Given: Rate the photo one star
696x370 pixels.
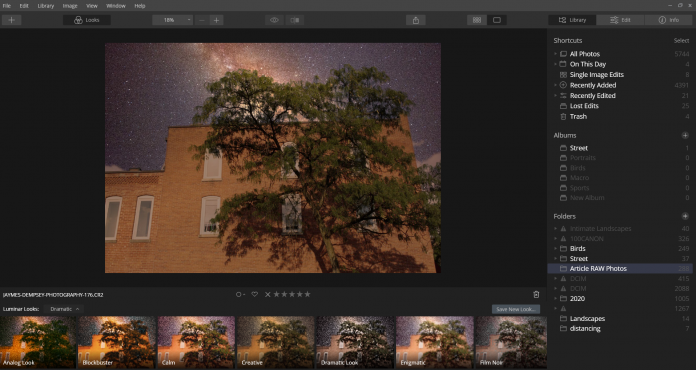Looking at the screenshot, I should 277,294.
